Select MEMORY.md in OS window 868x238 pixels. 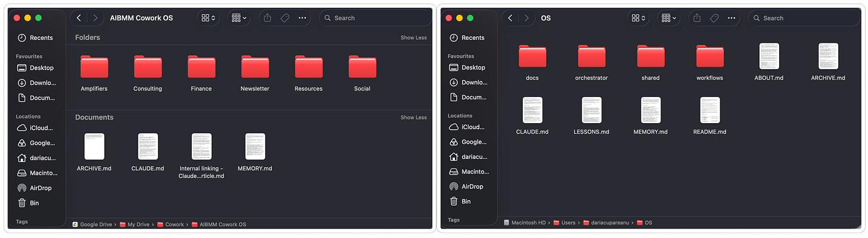(650, 110)
